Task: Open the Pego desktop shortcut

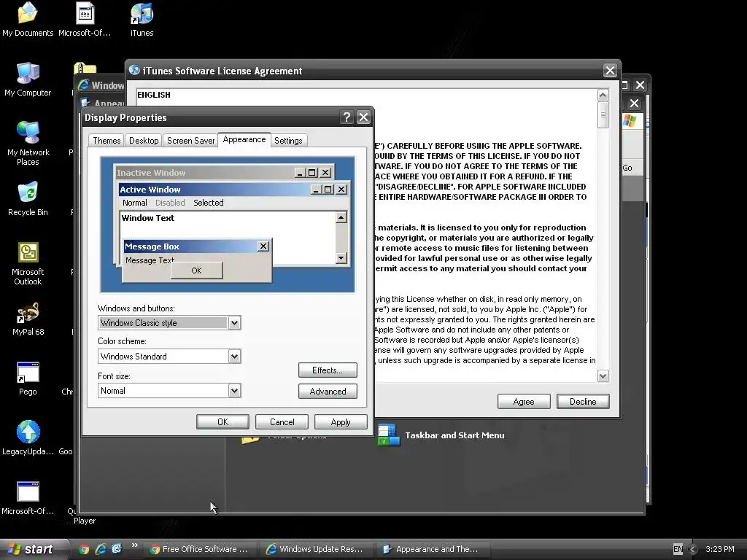Action: tap(28, 378)
